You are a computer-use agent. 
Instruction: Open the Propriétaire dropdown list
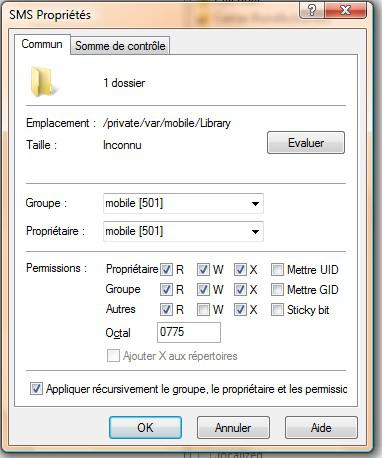pyautogui.click(x=183, y=231)
